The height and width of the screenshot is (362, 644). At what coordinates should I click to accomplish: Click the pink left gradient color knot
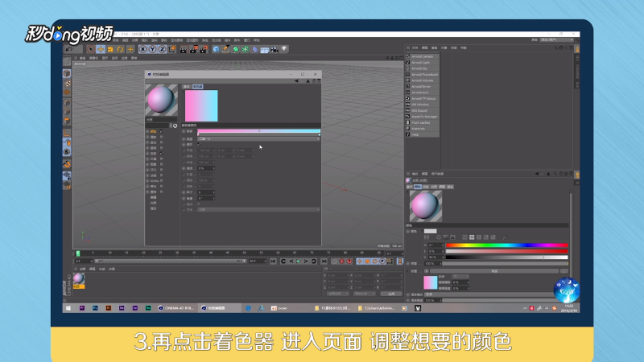(x=198, y=134)
